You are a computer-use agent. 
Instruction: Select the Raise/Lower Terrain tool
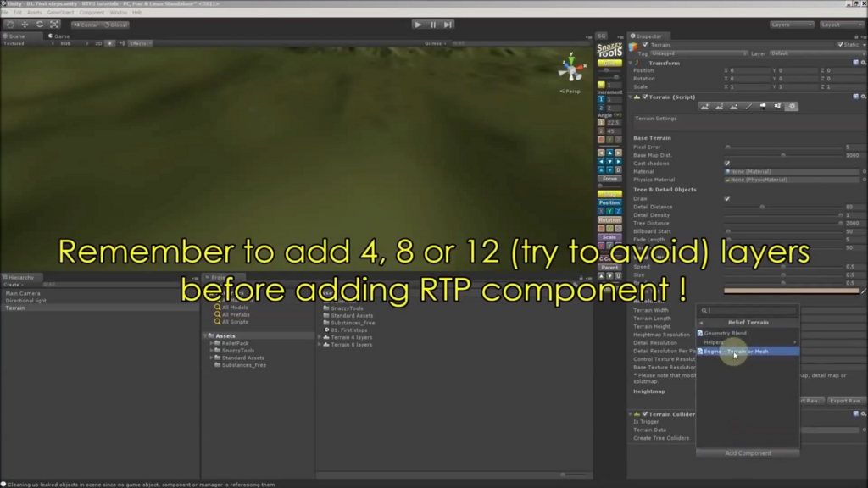(704, 106)
